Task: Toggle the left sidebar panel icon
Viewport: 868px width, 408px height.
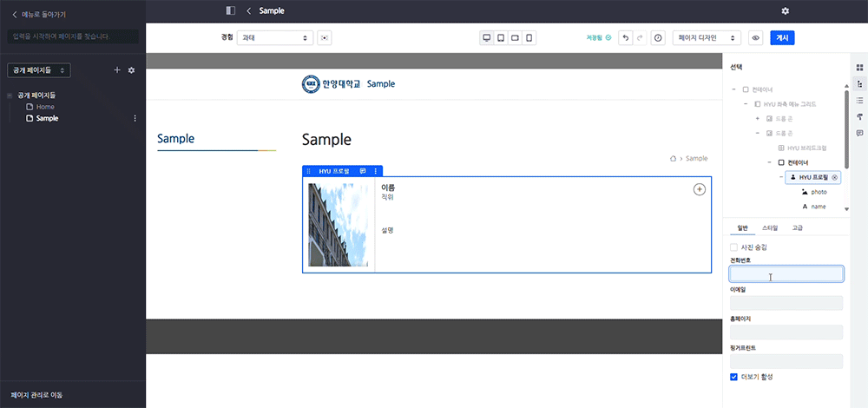Action: coord(230,10)
